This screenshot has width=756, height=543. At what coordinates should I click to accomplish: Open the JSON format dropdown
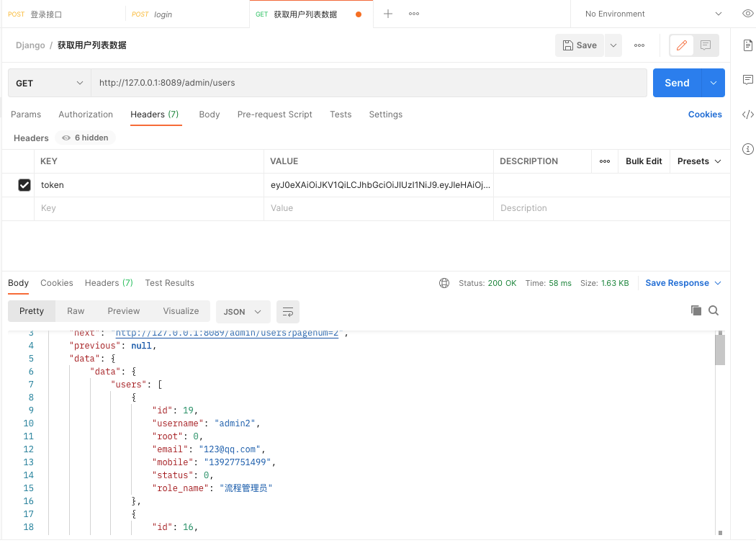coord(243,312)
